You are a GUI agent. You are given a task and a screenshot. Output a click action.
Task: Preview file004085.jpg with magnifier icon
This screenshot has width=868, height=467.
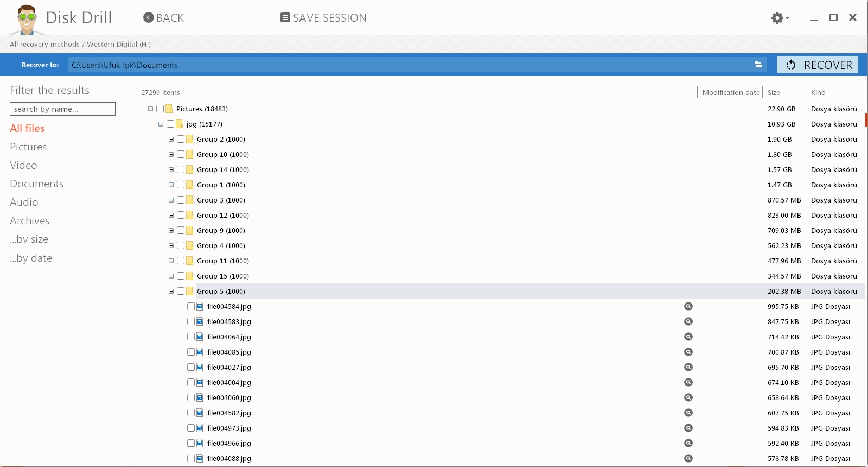coord(688,352)
